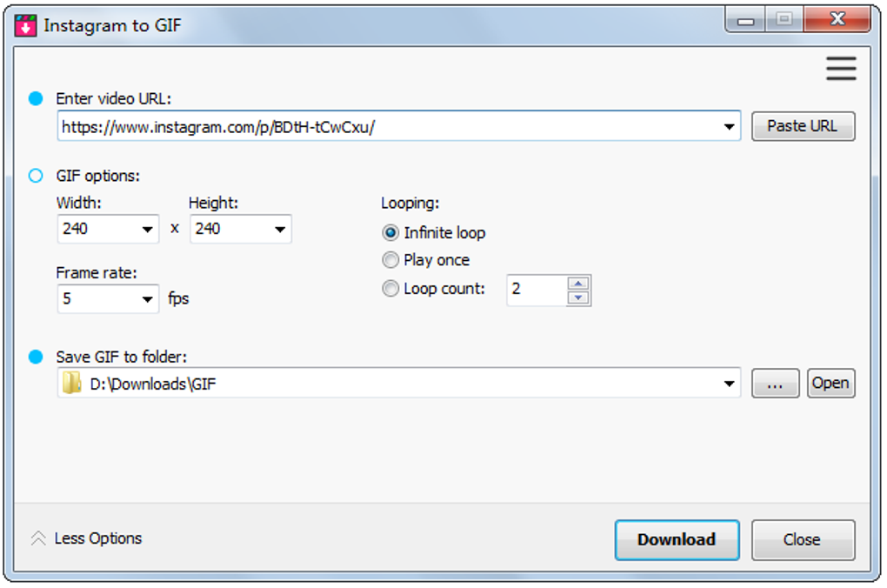Open the hamburger menu icon
The height and width of the screenshot is (588, 887).
pyautogui.click(x=841, y=69)
